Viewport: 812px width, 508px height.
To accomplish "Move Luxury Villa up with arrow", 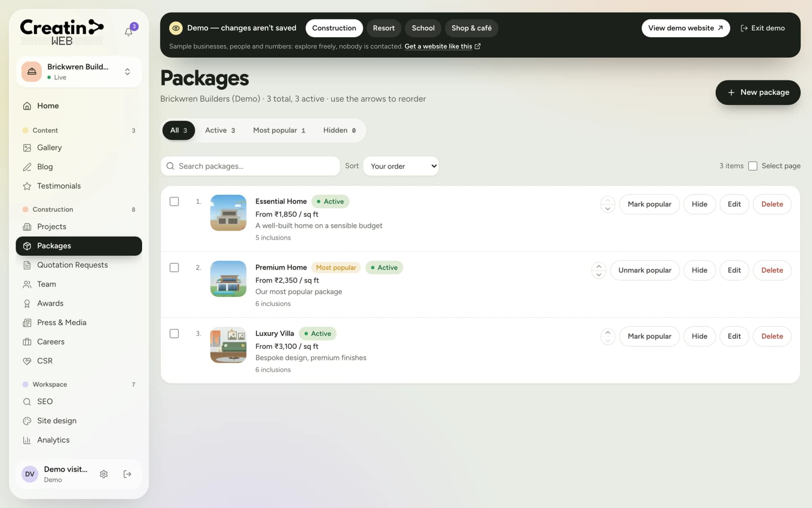I will pos(608,332).
